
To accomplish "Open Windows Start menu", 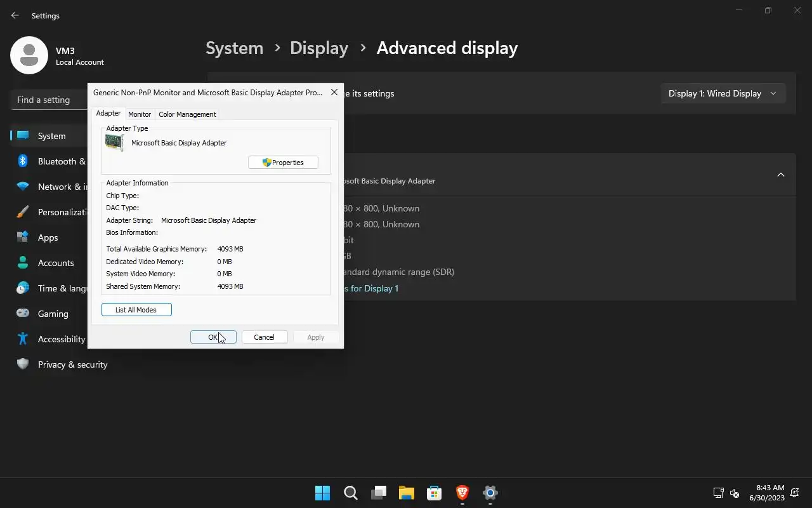I will (322, 493).
